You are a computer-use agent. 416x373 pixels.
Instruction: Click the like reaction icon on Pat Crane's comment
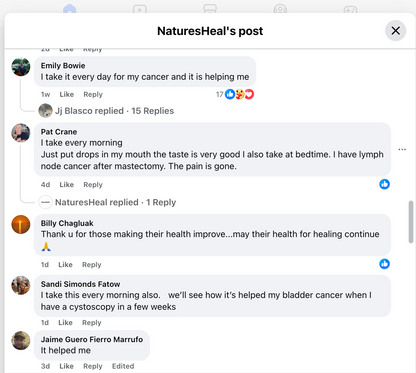(x=384, y=184)
